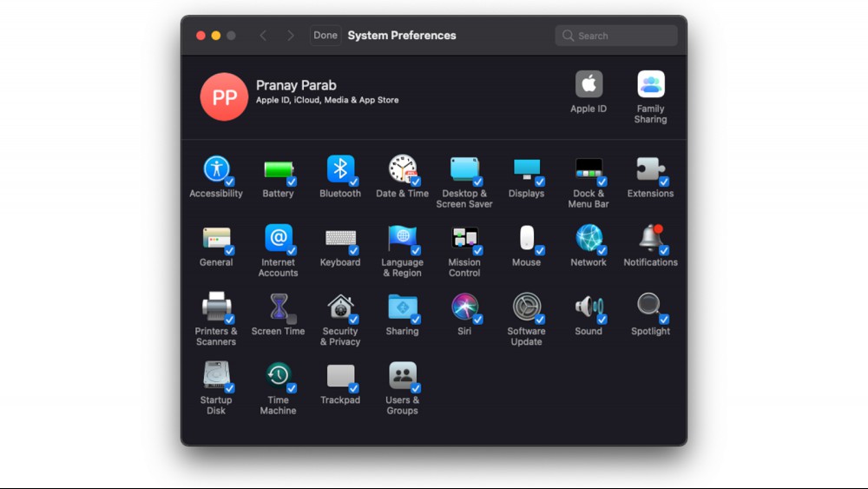Click the Printers & Scanners icon

click(216, 307)
